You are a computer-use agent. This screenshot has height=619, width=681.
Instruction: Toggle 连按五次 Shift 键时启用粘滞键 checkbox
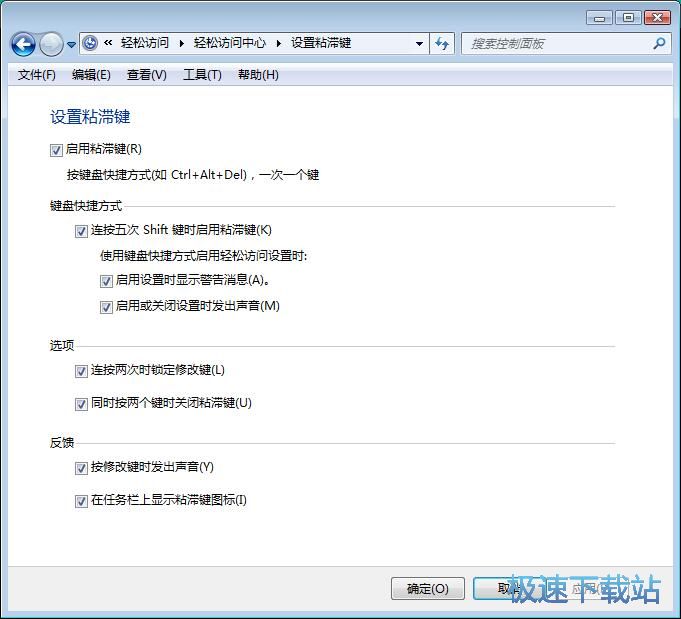tap(81, 231)
